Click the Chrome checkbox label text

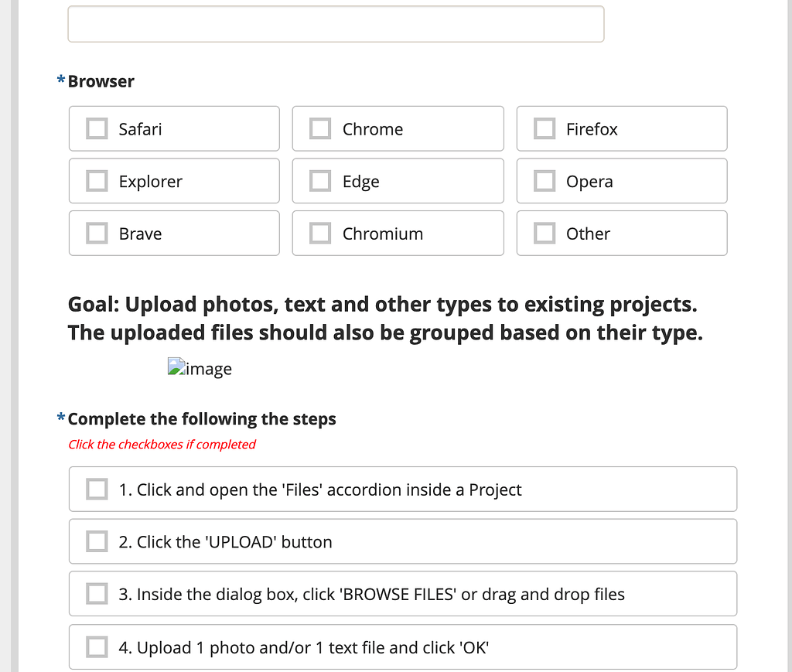pyautogui.click(x=374, y=128)
